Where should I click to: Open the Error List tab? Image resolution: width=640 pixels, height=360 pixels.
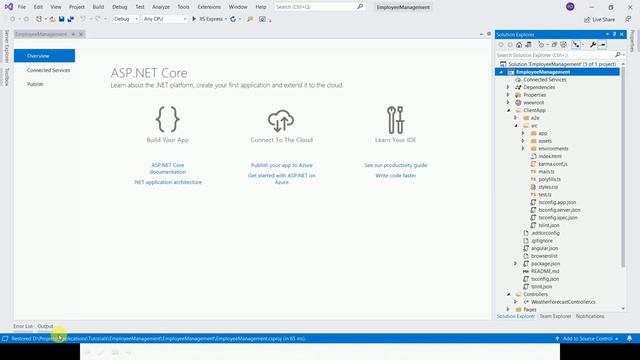coord(23,326)
